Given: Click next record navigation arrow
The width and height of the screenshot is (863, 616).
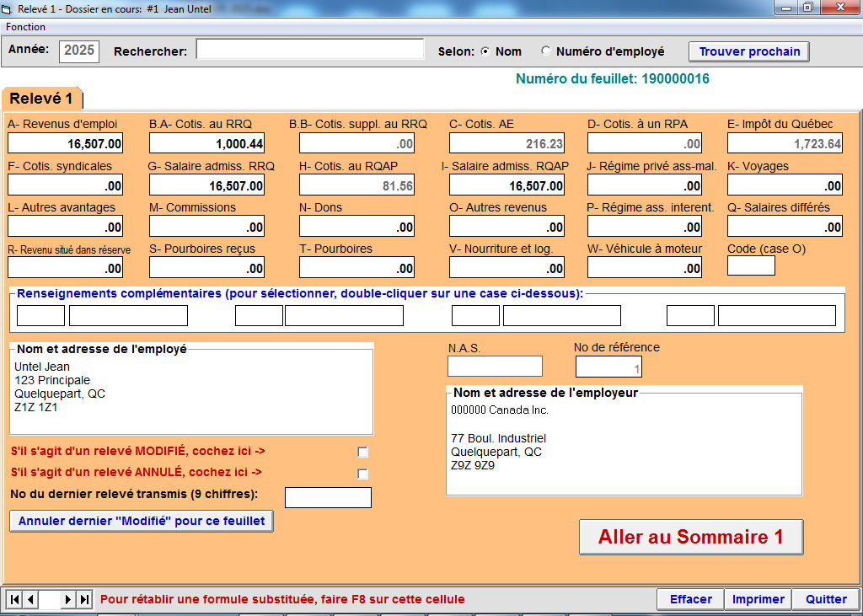Looking at the screenshot, I should click(x=68, y=599).
